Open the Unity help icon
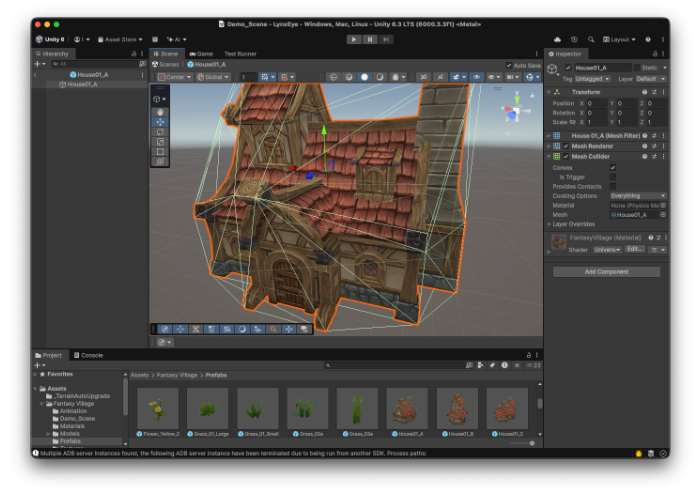The height and width of the screenshot is (493, 696). 648,39
